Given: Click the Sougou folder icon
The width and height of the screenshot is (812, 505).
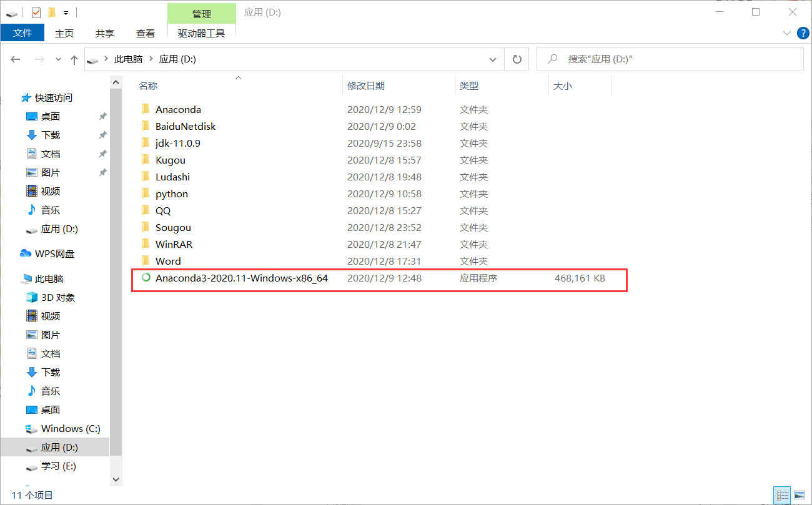Looking at the screenshot, I should 146,227.
